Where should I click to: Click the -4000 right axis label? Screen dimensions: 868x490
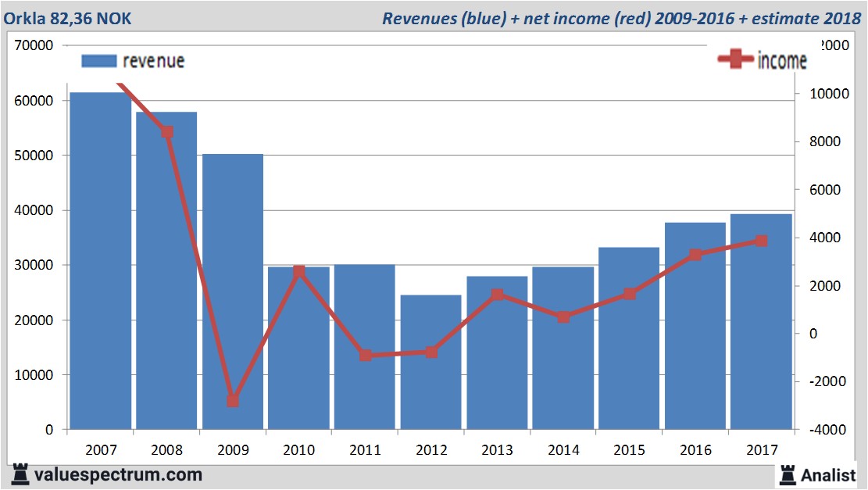coord(827,430)
